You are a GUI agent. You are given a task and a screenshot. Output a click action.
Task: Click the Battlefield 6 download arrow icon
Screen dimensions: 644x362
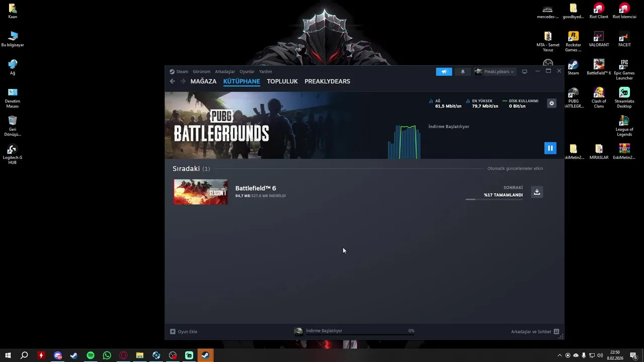coord(537,192)
